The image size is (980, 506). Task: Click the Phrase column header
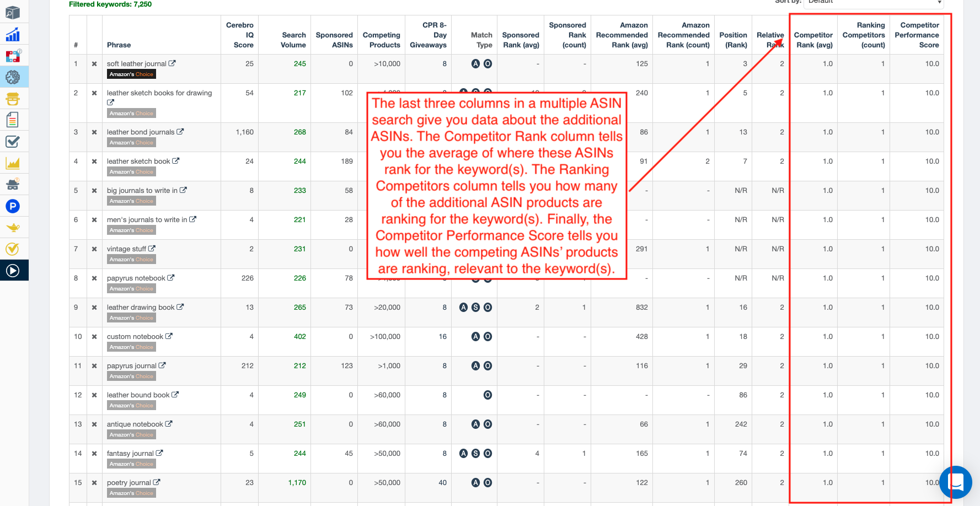point(119,45)
